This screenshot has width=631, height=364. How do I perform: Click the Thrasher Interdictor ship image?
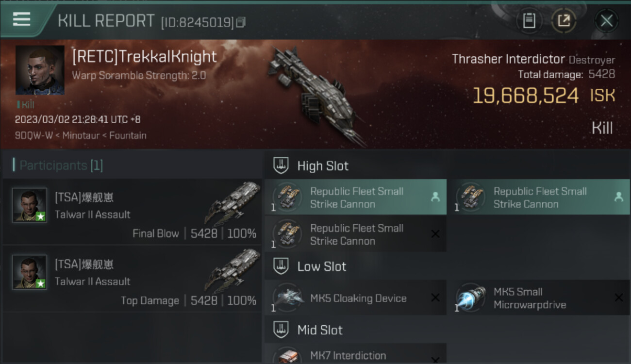tap(315, 95)
